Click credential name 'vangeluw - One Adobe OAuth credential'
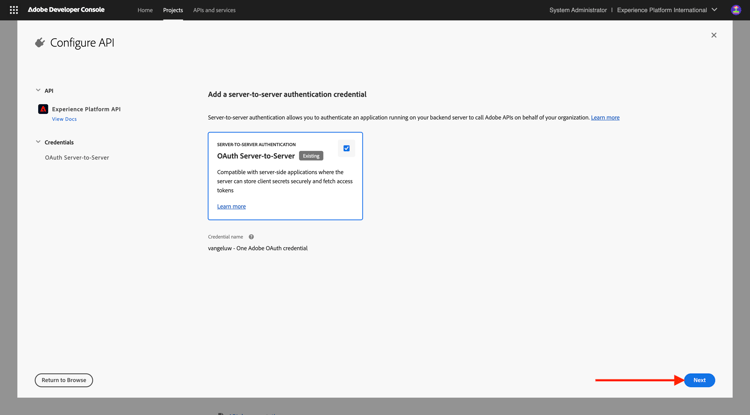750x415 pixels. [258, 248]
